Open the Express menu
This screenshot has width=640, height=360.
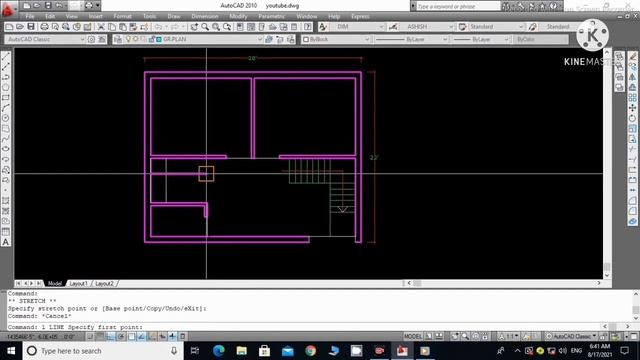[x=360, y=16]
